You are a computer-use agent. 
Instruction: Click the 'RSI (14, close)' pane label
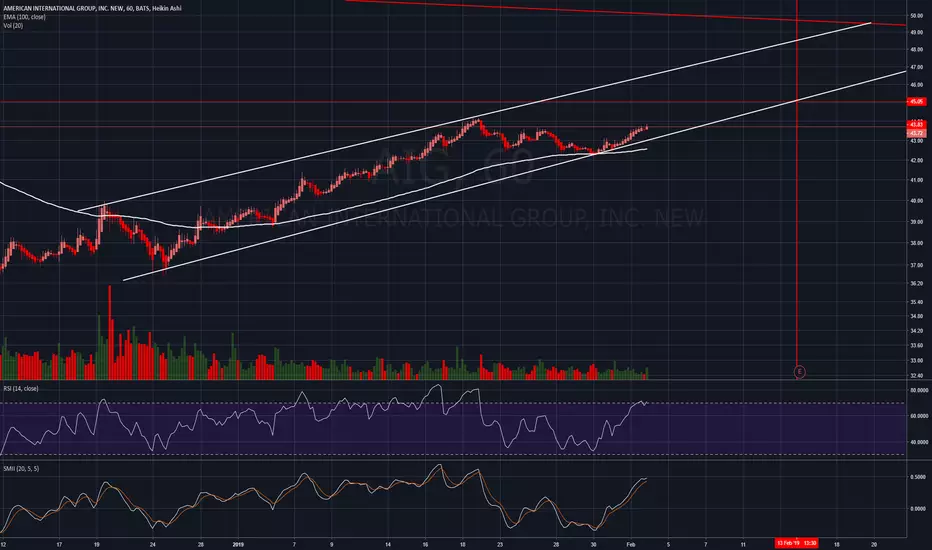tap(21, 388)
